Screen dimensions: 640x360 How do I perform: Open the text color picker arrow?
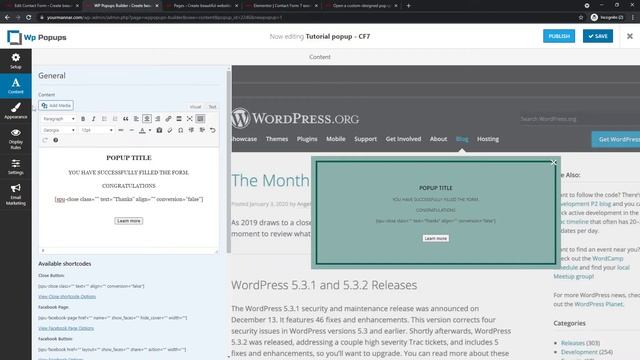click(150, 130)
